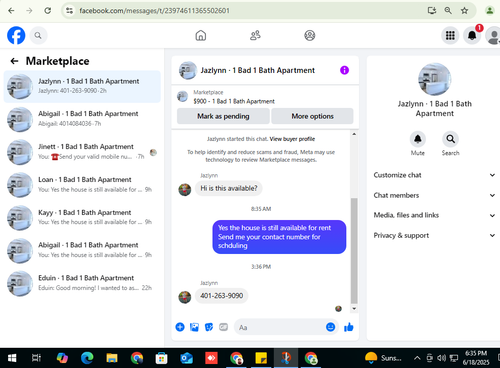Open more actions plus icon in composer
The height and width of the screenshot is (368, 500).
(x=180, y=327)
